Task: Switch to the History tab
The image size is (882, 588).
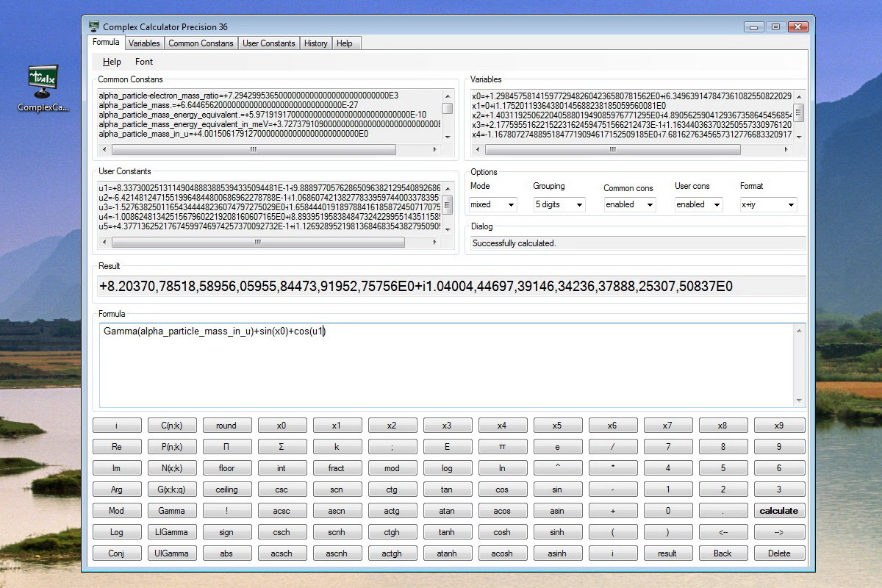Action: pyautogui.click(x=315, y=43)
